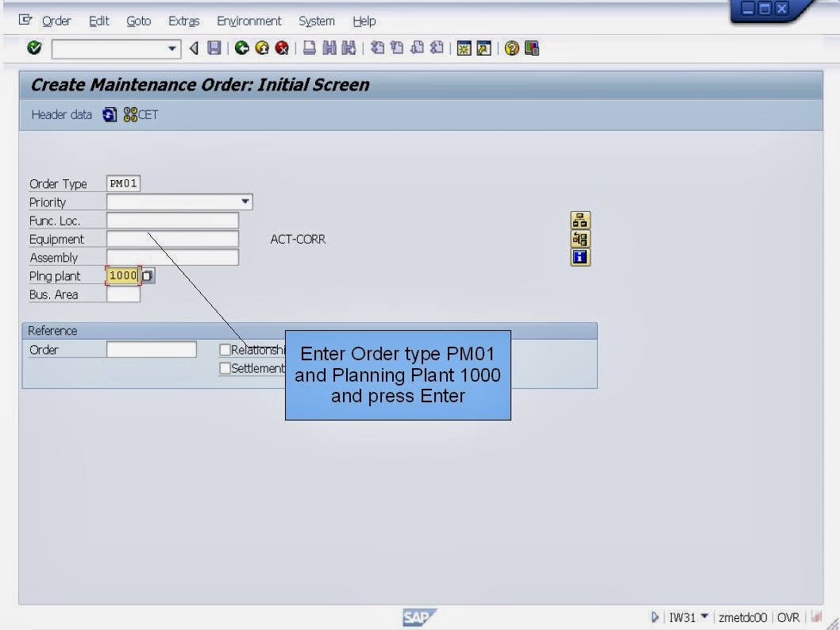Screen dimensions: 840x630
Task: Select the structure hierarchy icon beside the form
Action: [x=580, y=219]
